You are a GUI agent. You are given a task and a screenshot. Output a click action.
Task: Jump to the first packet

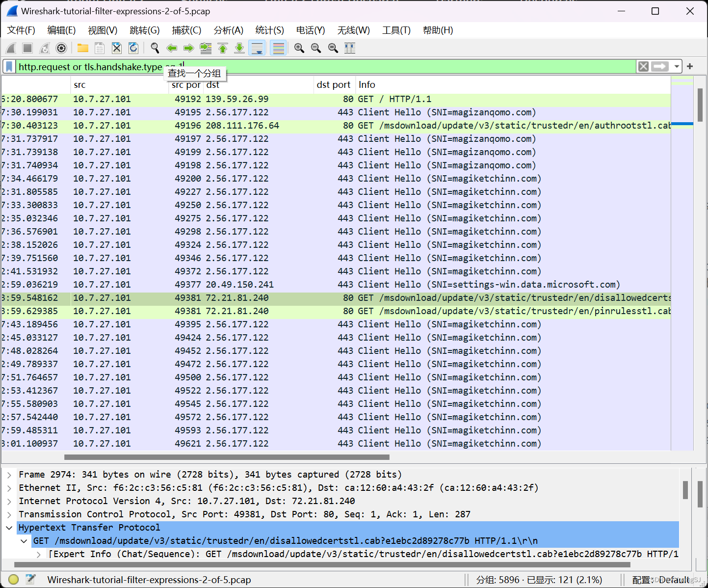point(223,48)
